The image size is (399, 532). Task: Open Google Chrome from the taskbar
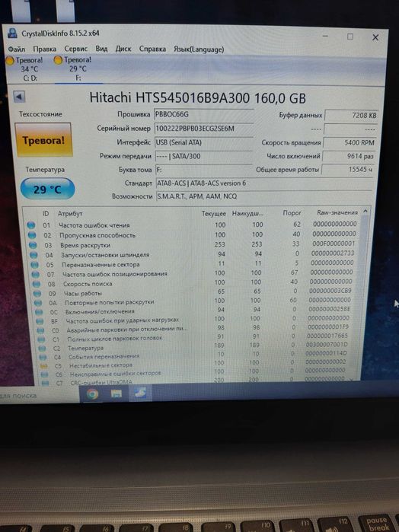[x=92, y=394]
